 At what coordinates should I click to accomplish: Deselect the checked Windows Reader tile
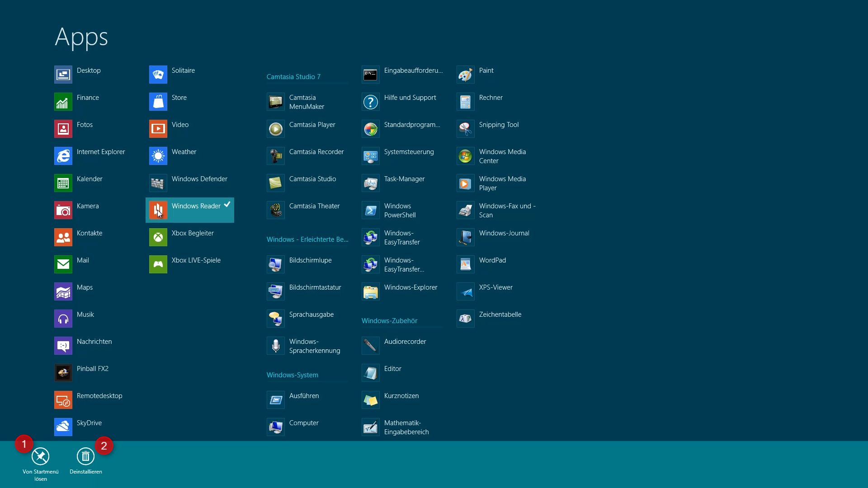click(190, 210)
